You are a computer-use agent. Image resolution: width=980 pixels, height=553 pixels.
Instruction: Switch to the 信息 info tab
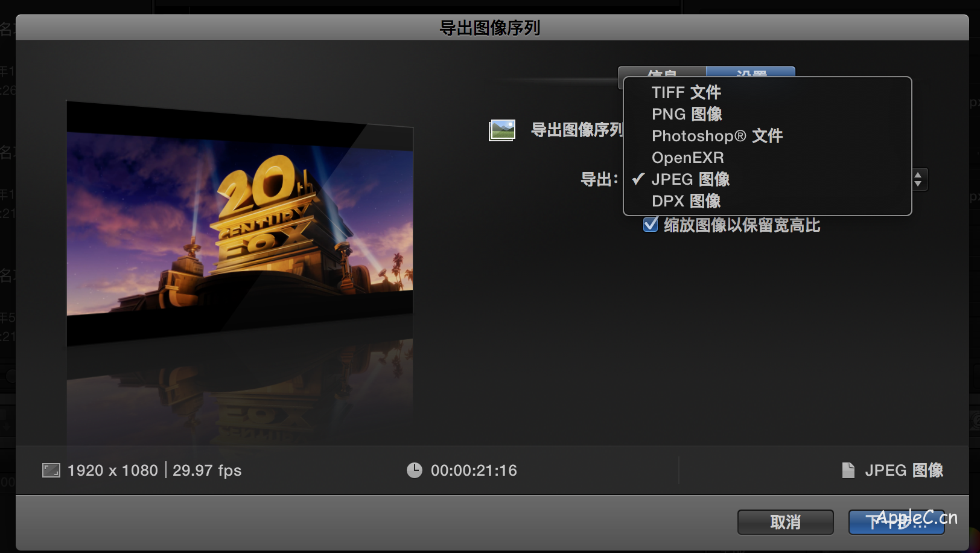(662, 72)
